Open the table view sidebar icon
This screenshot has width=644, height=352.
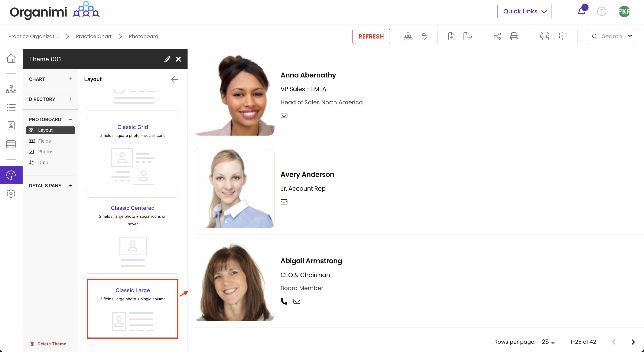coord(11,144)
